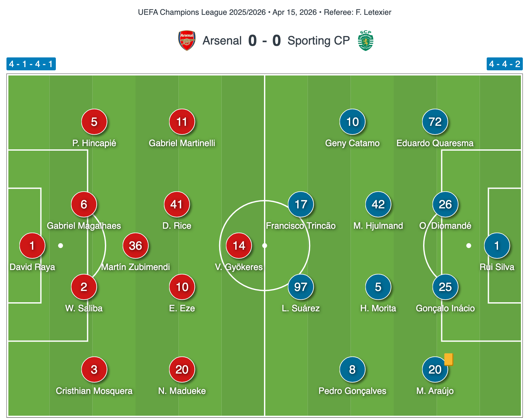
Task: Click V. Gyökeres number 14 circle
Action: click(239, 245)
